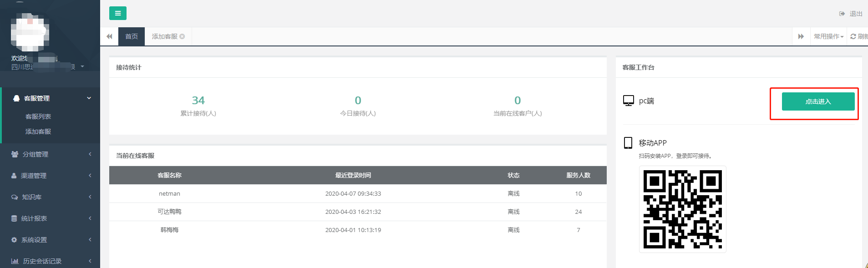Open 添加客服 in the sidebar

click(x=38, y=131)
